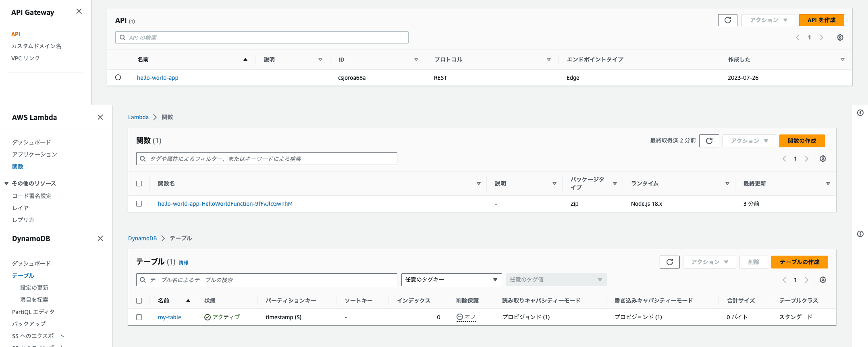Open hello-world-app API link
This screenshot has height=347, width=868.
(x=158, y=78)
